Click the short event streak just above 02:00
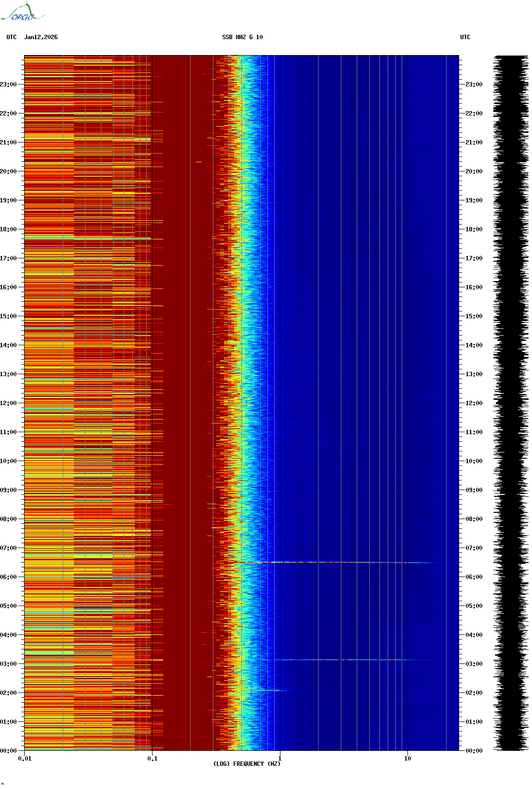Image resolution: width=532 pixels, height=789 pixels. (273, 690)
